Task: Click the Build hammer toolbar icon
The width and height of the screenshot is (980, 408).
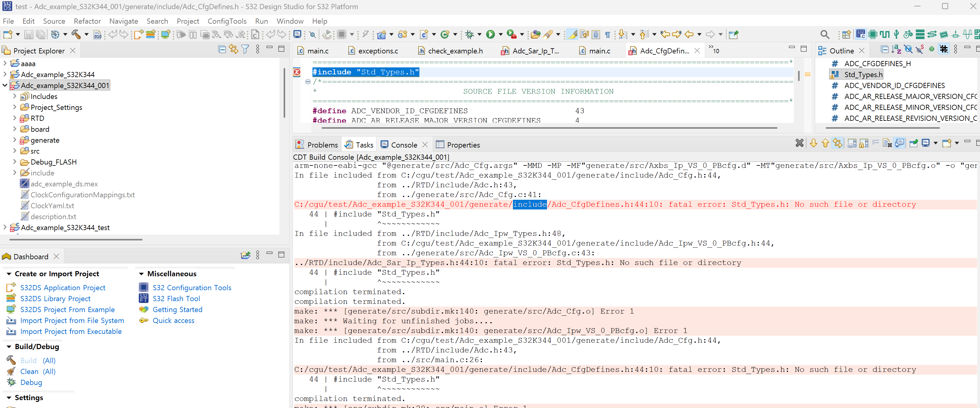Action: point(76,35)
